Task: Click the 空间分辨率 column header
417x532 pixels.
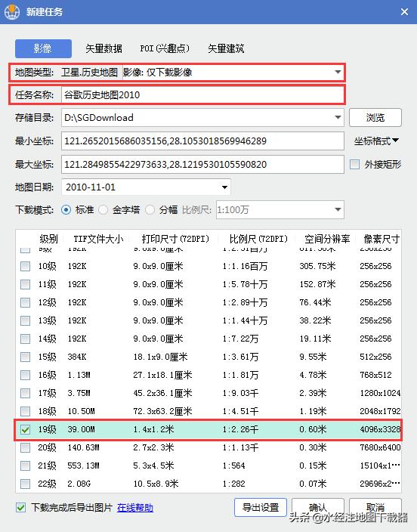Action: coord(327,239)
